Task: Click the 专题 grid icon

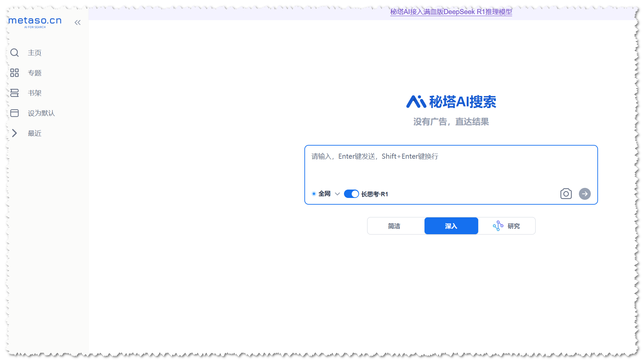Action: pos(14,73)
